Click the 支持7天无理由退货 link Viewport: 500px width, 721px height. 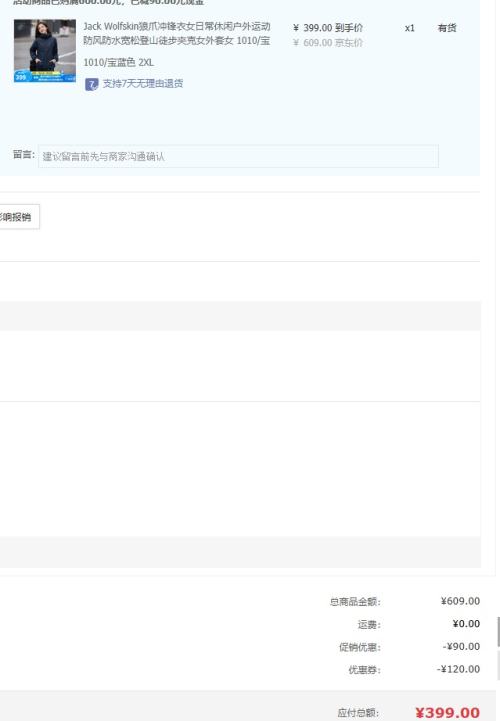[x=143, y=84]
